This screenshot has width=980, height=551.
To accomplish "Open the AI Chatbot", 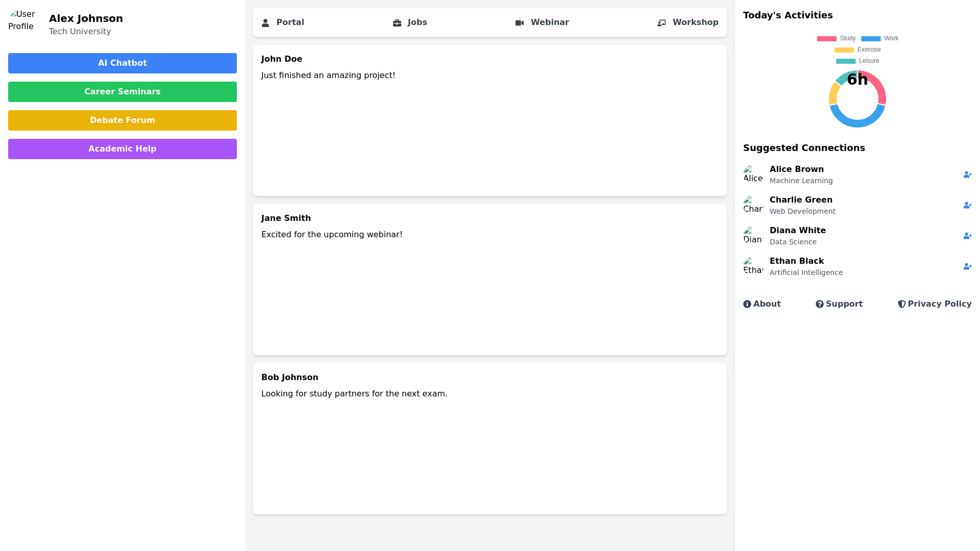I will [x=122, y=63].
